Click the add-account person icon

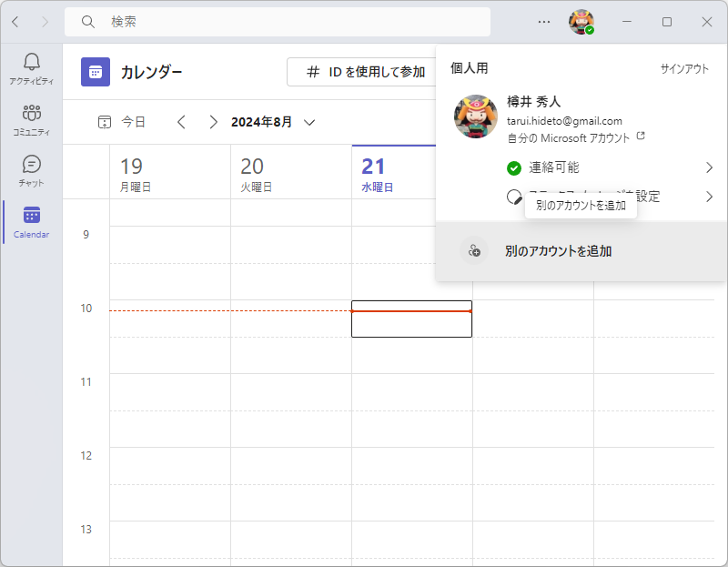pyautogui.click(x=473, y=250)
